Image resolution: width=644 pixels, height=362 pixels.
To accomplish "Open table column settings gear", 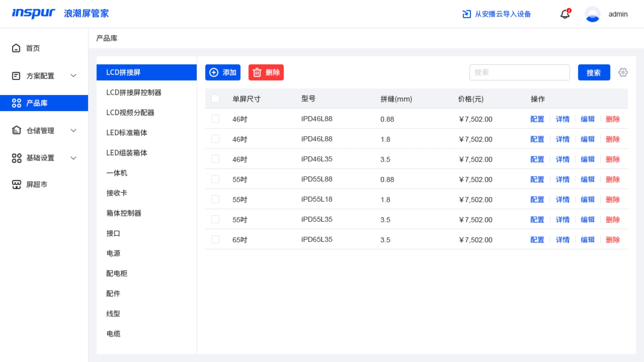I will click(623, 72).
